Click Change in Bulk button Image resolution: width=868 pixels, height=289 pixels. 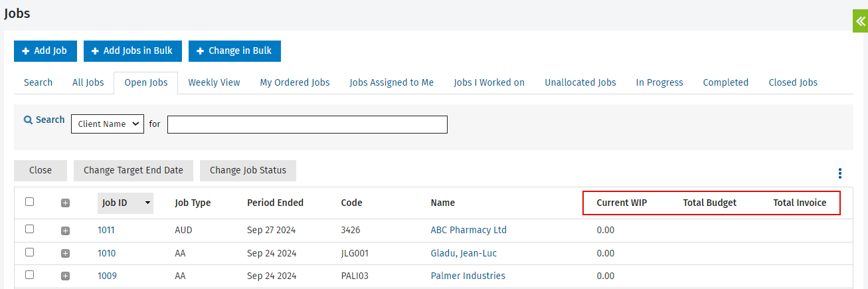(x=234, y=51)
